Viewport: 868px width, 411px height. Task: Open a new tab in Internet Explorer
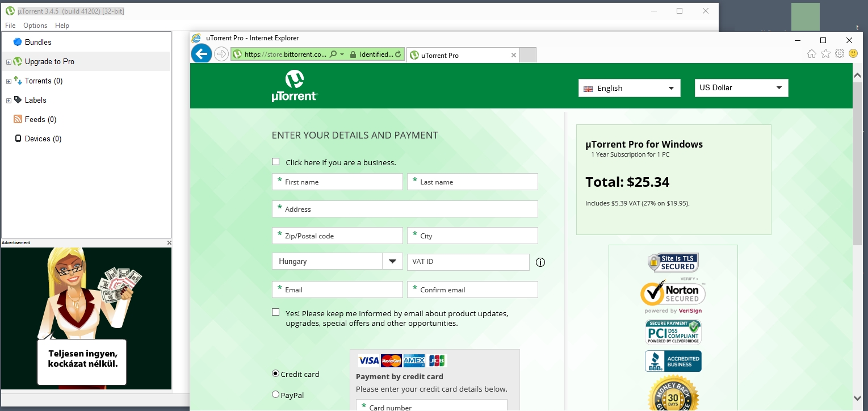[528, 55]
